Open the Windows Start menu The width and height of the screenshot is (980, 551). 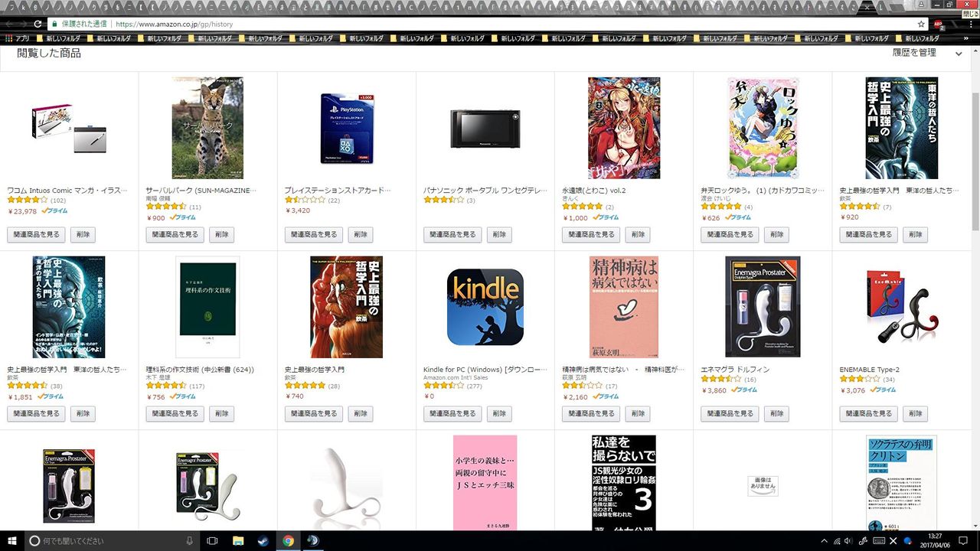coord(11,540)
